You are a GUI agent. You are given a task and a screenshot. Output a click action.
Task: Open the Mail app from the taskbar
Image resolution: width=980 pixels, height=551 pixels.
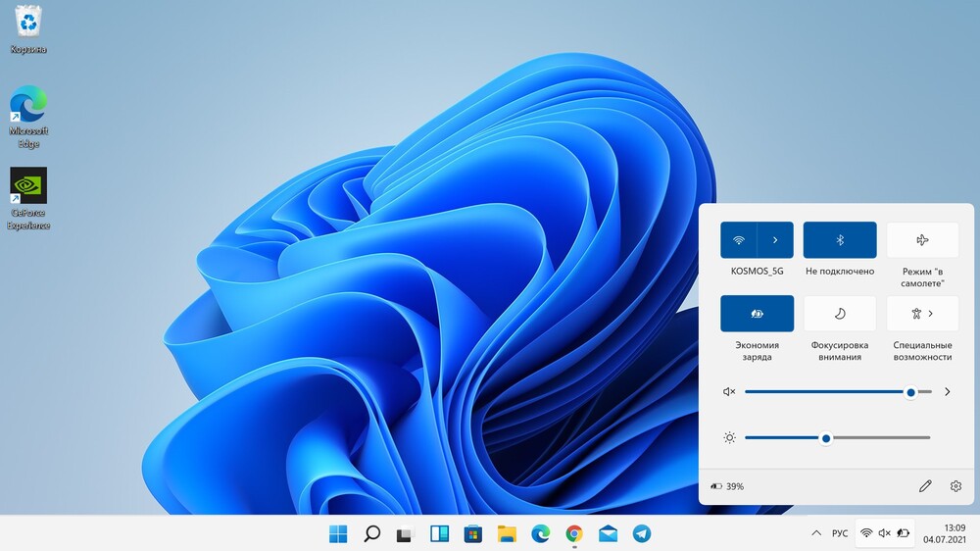point(609,533)
